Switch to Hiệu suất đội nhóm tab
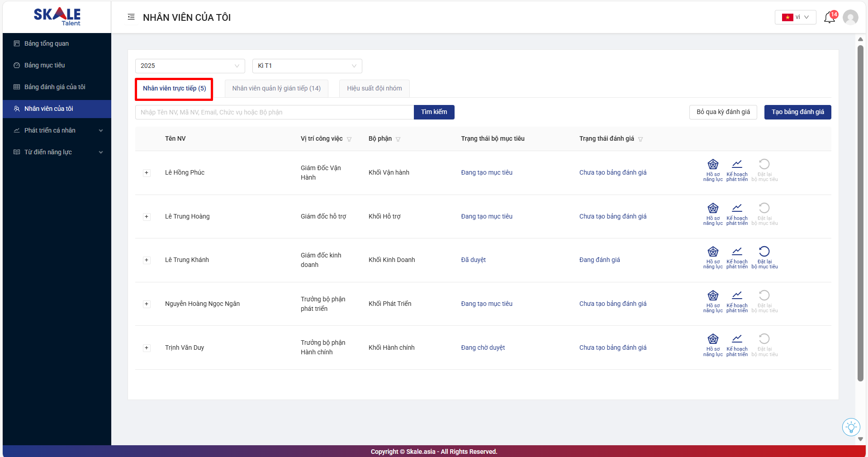The width and height of the screenshot is (868, 457). tap(374, 89)
